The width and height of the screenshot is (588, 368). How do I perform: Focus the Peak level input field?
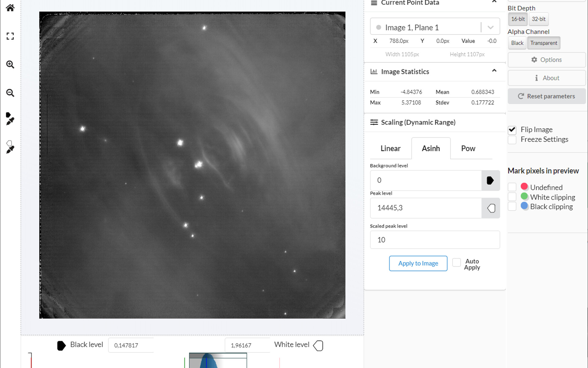(426, 208)
